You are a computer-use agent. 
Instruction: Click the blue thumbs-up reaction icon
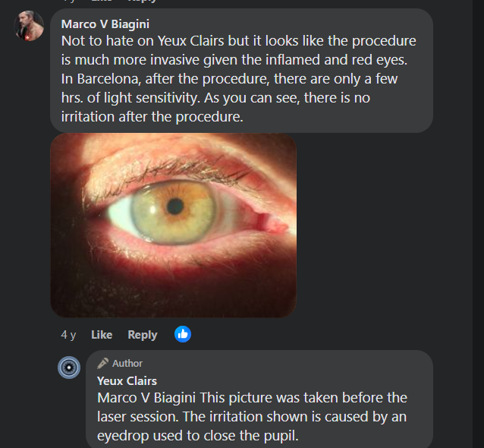tap(183, 334)
